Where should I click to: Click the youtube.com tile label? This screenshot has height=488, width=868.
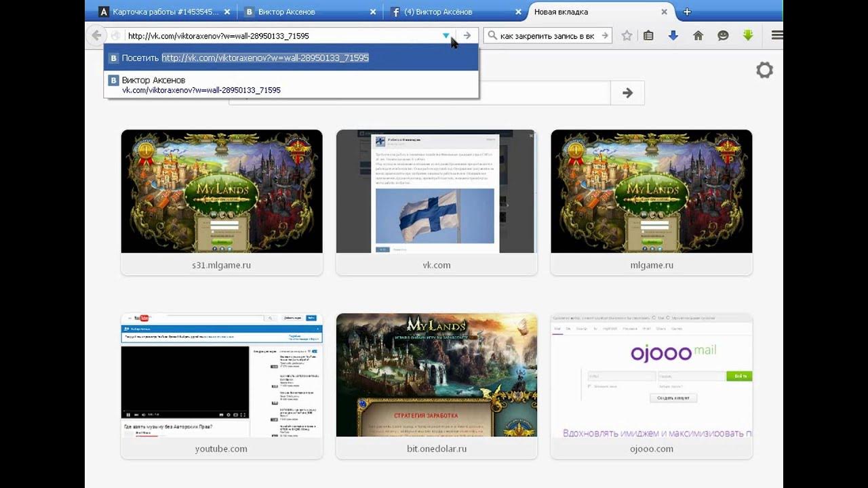click(221, 449)
